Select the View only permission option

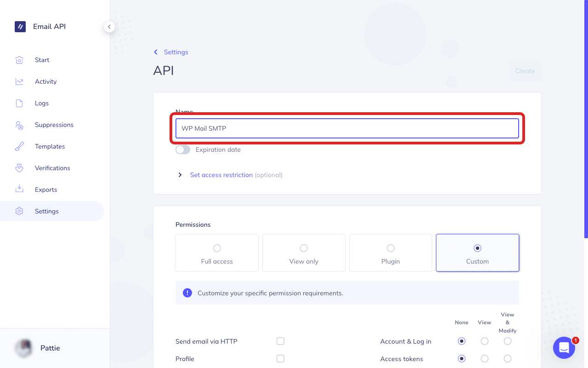[304, 253]
